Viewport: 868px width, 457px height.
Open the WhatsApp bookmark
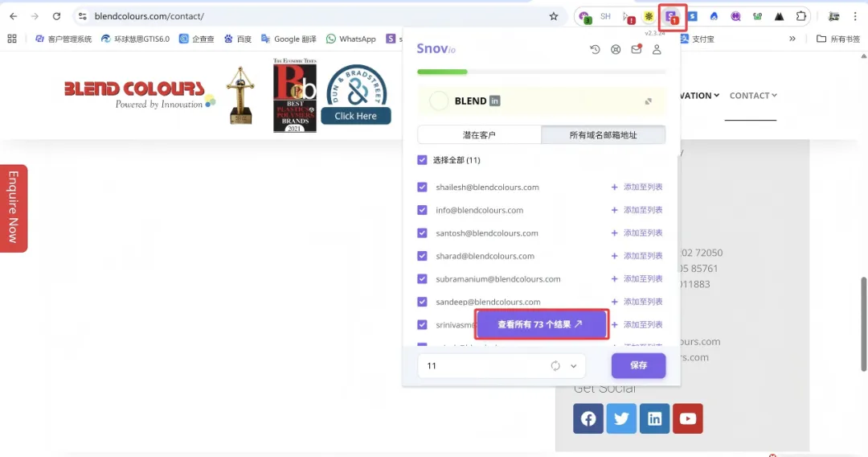351,39
